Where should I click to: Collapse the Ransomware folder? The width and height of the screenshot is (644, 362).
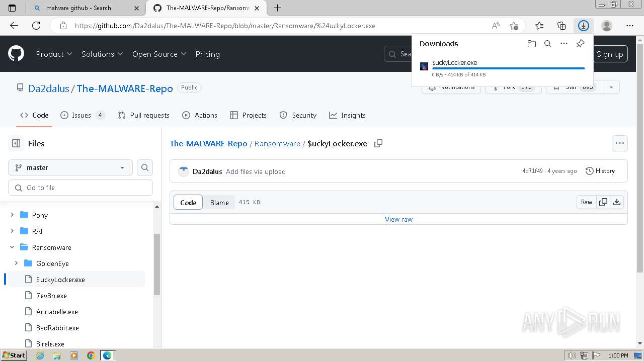(12, 247)
